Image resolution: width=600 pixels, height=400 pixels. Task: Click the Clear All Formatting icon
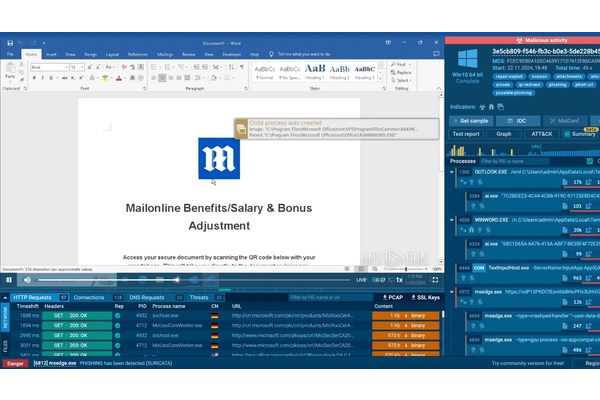point(124,67)
